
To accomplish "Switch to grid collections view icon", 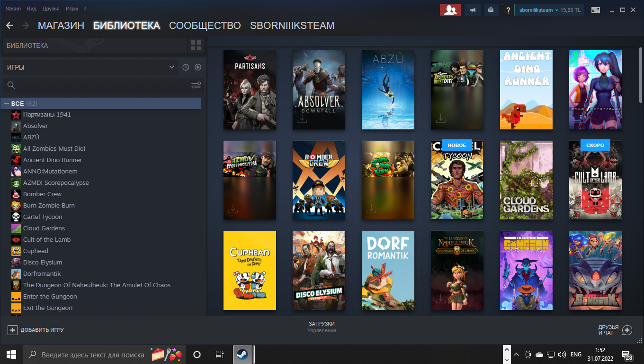I will [x=196, y=45].
